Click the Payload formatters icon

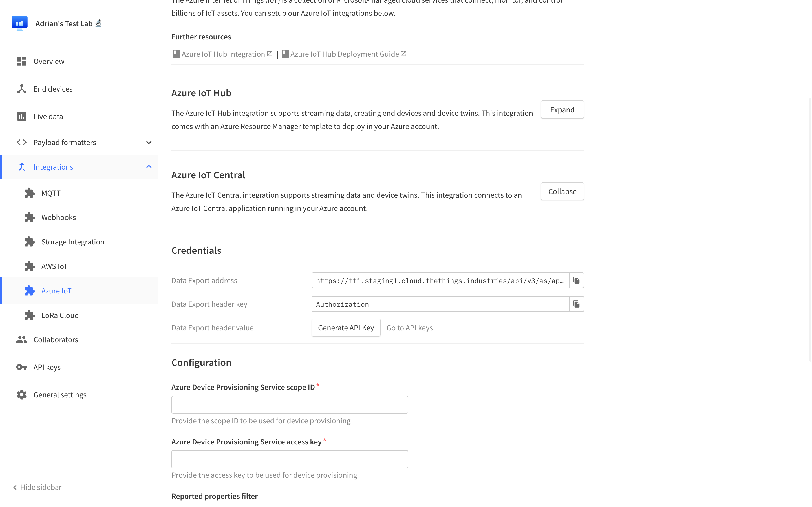click(x=22, y=142)
